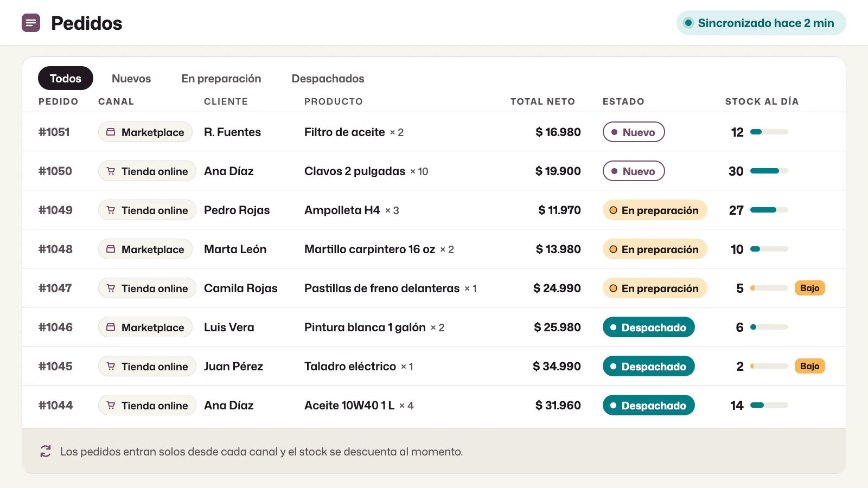868x488 pixels.
Task: Click order number #1051
Action: (54, 132)
